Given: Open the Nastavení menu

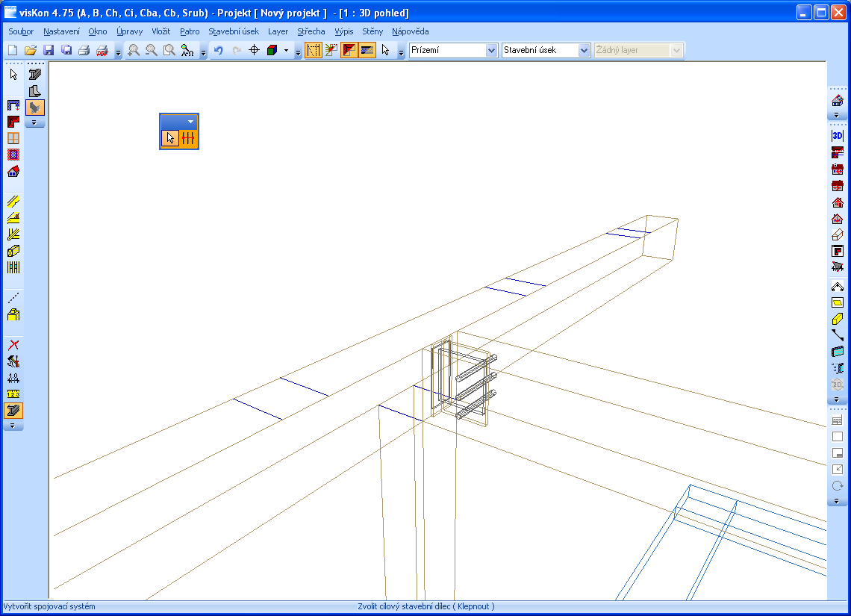Looking at the screenshot, I should (x=61, y=31).
